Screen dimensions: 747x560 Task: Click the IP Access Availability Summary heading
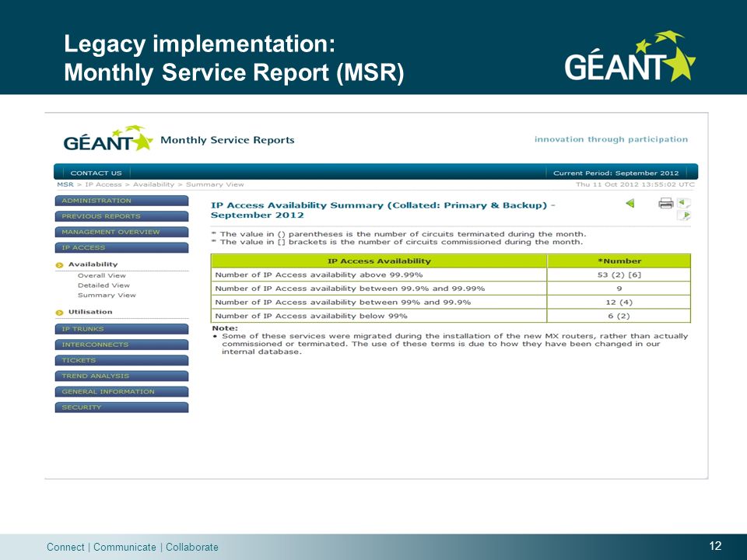coord(383,210)
